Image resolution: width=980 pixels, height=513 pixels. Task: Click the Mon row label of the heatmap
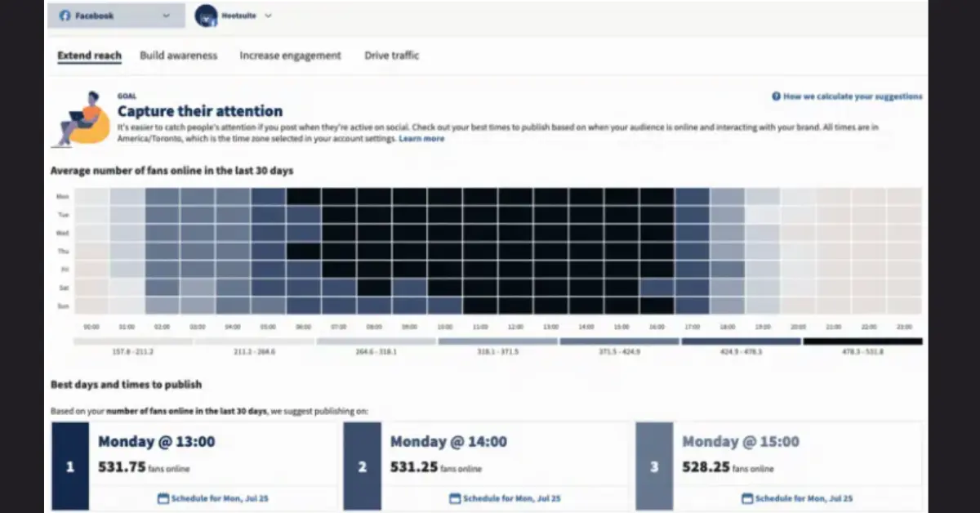point(62,197)
